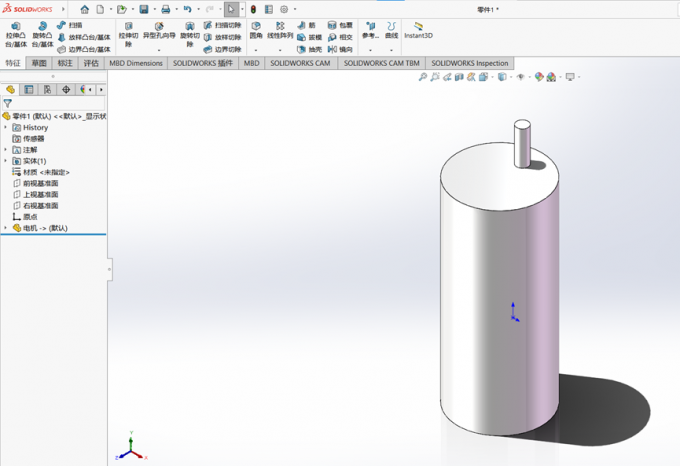Create a new document with the New icon
Image resolution: width=680 pixels, height=466 pixels.
(100, 9)
